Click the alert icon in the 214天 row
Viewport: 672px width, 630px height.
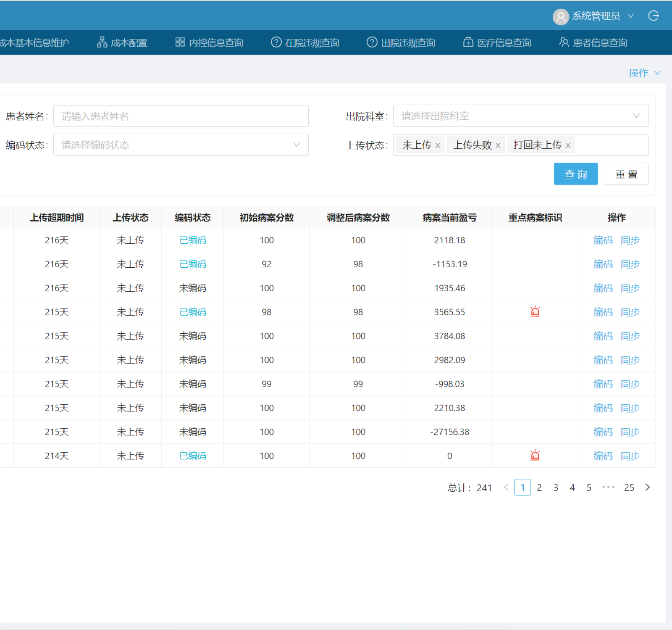click(x=535, y=455)
